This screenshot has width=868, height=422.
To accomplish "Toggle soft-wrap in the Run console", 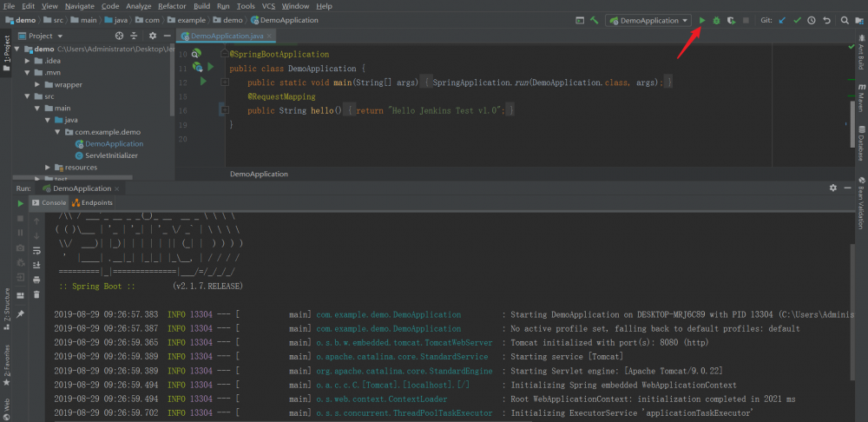I will [x=36, y=250].
